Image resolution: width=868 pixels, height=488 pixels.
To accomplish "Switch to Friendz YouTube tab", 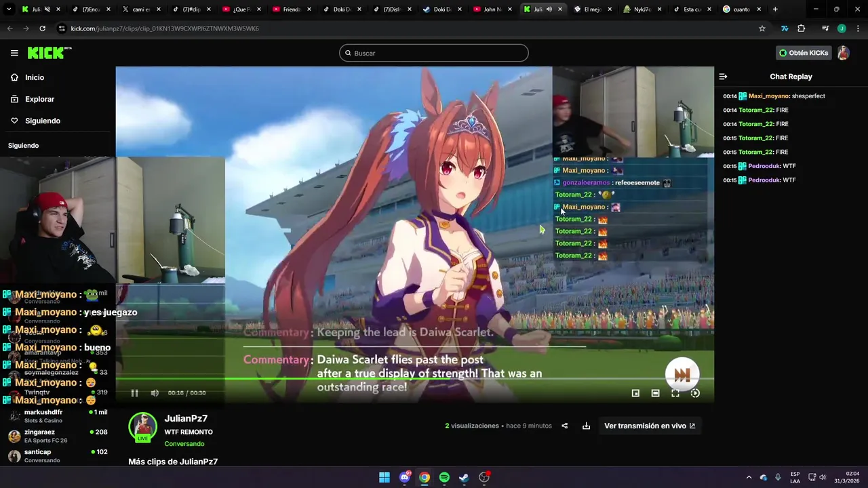I will coord(292,9).
